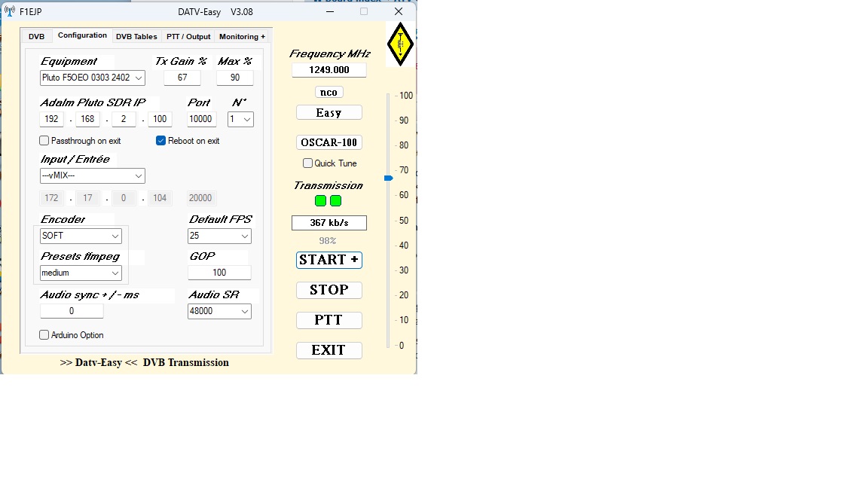Switch to the DVB Tables tab
868x488 pixels.
point(136,36)
